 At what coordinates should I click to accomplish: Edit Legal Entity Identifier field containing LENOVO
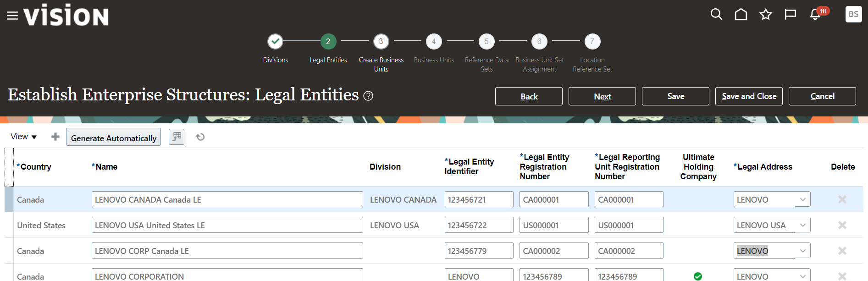point(479,275)
